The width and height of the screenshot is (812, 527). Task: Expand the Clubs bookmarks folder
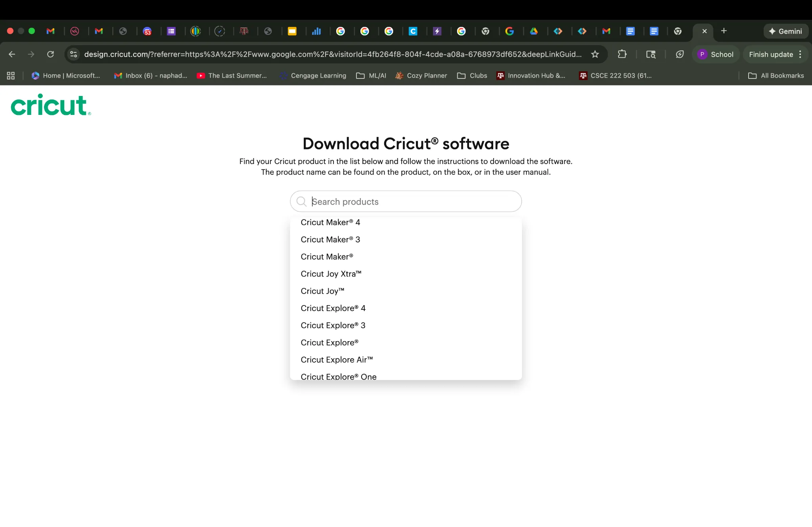(472, 76)
